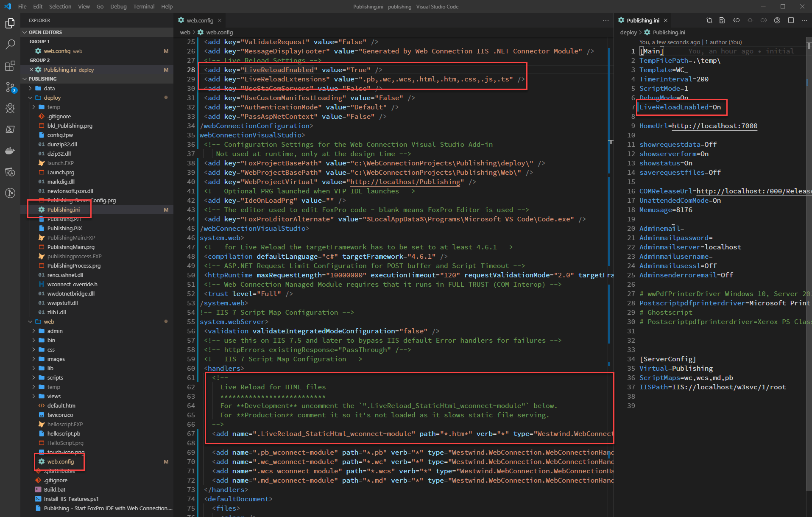The image size is (812, 517).
Task: Collapse the OPEN EDITORS section
Action: coord(45,32)
